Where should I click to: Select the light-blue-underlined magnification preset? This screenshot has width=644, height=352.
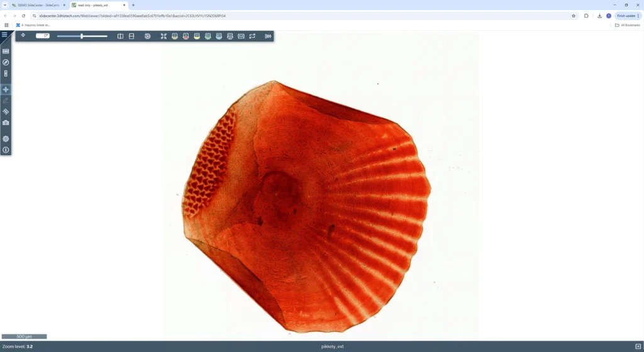tap(219, 36)
